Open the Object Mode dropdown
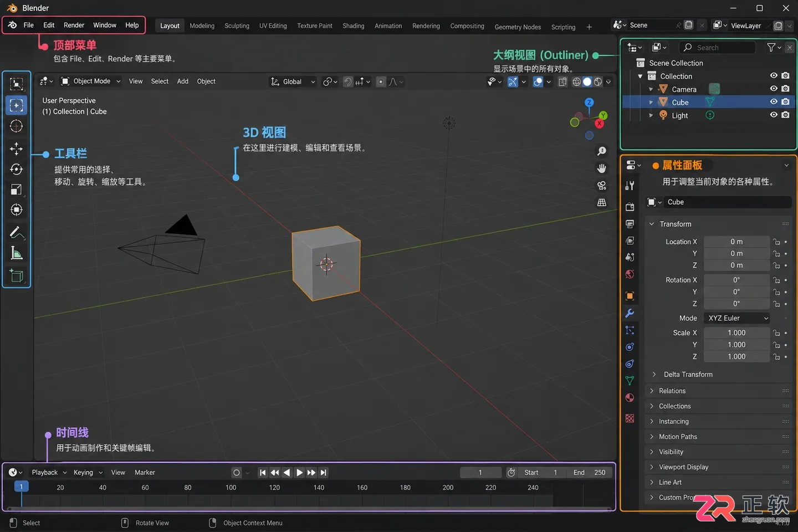 coord(90,81)
